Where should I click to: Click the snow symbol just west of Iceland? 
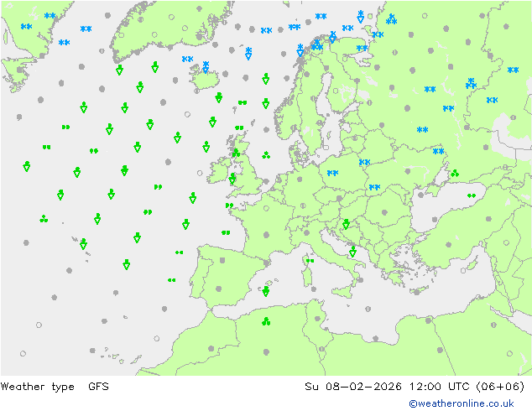[187, 59]
